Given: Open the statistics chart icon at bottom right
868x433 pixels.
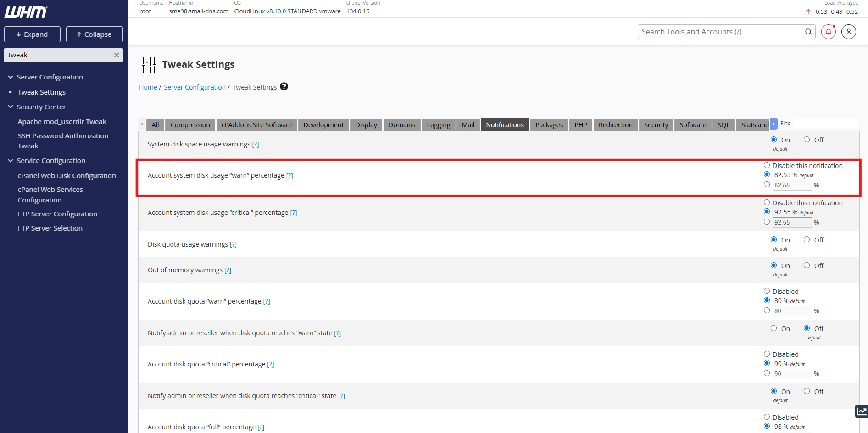Looking at the screenshot, I should 862,411.
